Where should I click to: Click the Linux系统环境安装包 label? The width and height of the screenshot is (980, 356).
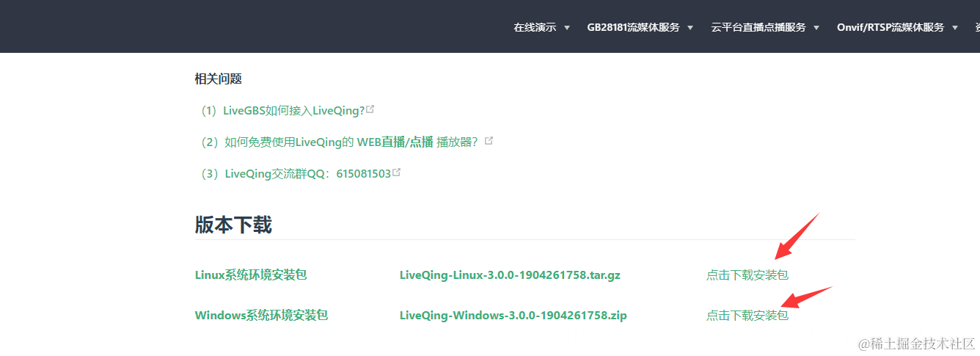[251, 275]
